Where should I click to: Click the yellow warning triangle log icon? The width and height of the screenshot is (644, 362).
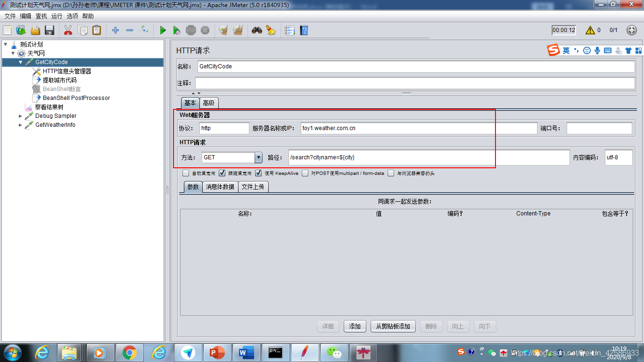pos(590,30)
